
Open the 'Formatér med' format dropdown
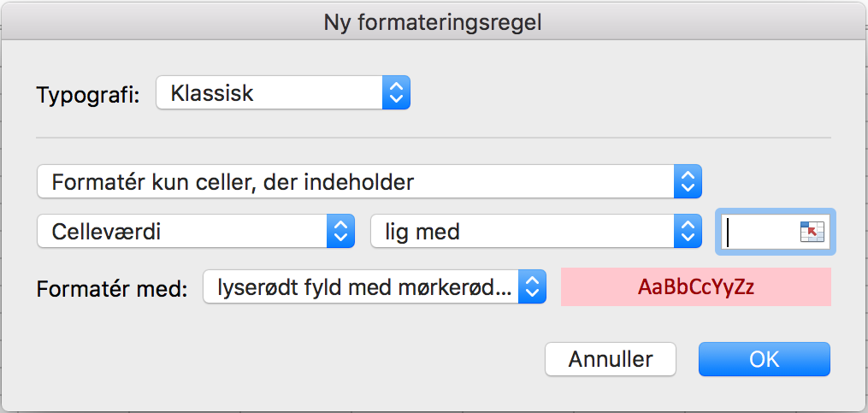pos(375,286)
